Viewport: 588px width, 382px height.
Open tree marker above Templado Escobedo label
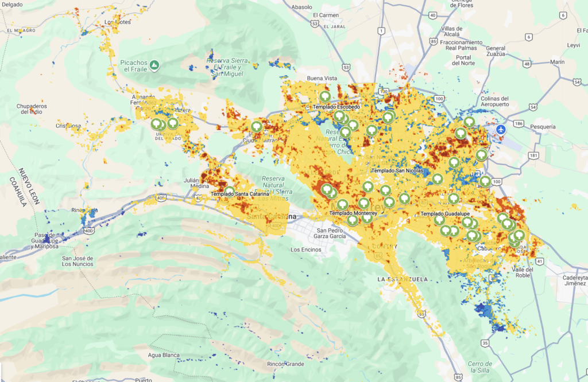(325, 96)
